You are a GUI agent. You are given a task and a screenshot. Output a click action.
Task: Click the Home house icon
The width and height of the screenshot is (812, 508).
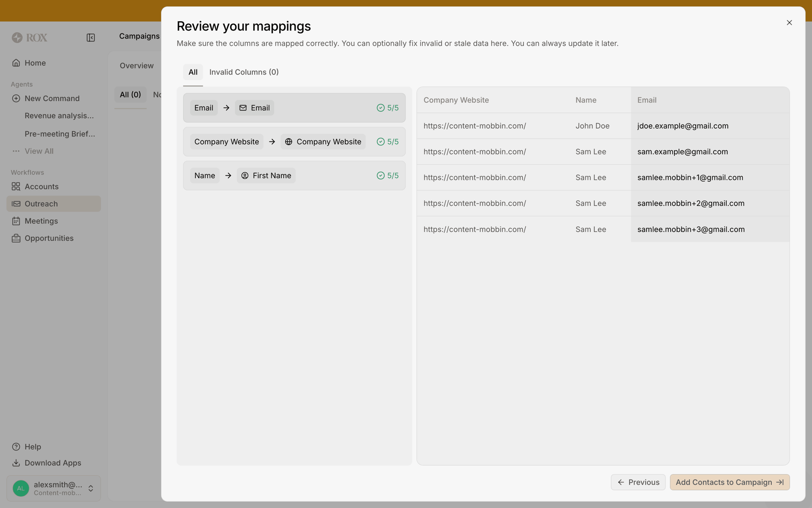pyautogui.click(x=16, y=63)
